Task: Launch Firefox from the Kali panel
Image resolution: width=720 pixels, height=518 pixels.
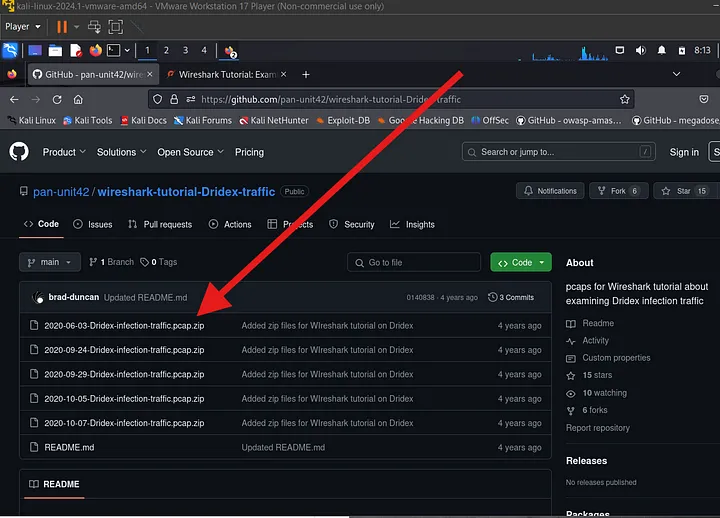Action: click(x=96, y=50)
